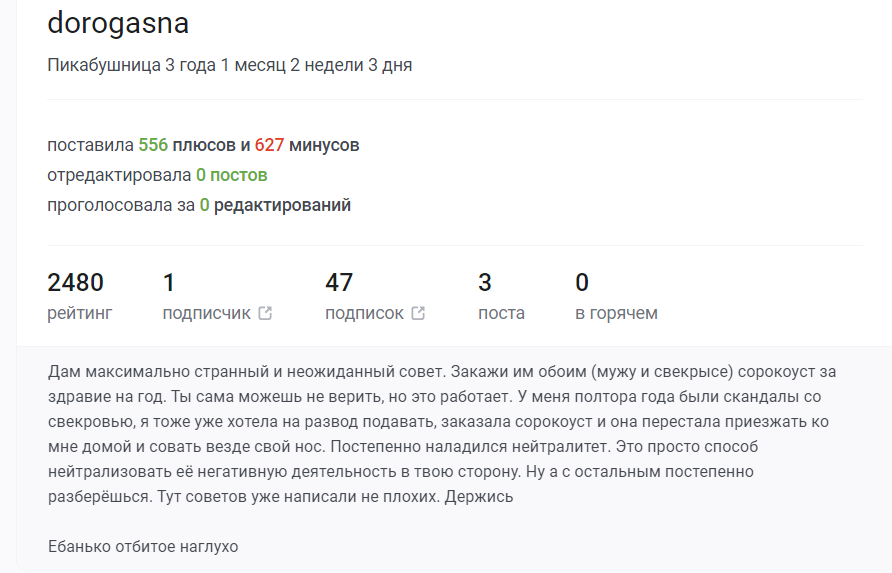Viewport: 892px width, 573px height.
Task: Click the поста label
Action: click(x=501, y=313)
